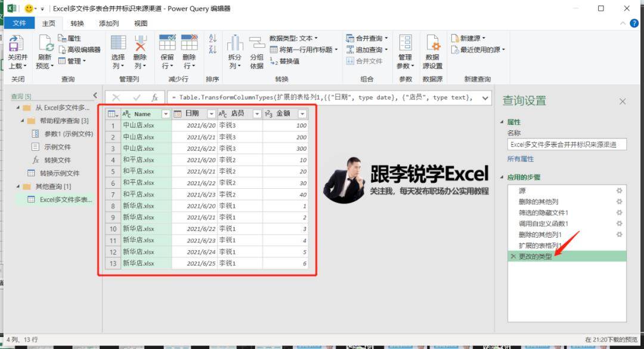Click the 拆分列 split column icon

tap(235, 43)
